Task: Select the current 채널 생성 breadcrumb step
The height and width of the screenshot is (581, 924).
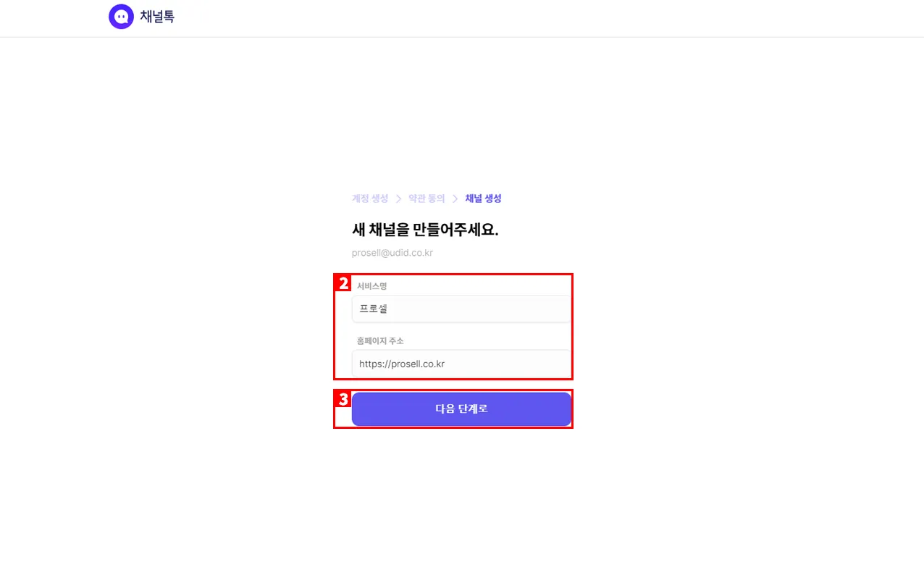Action: (483, 198)
